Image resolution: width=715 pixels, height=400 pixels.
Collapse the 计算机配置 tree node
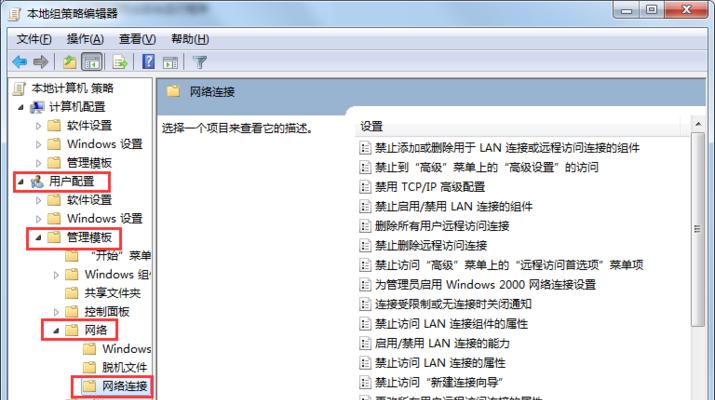[21, 107]
